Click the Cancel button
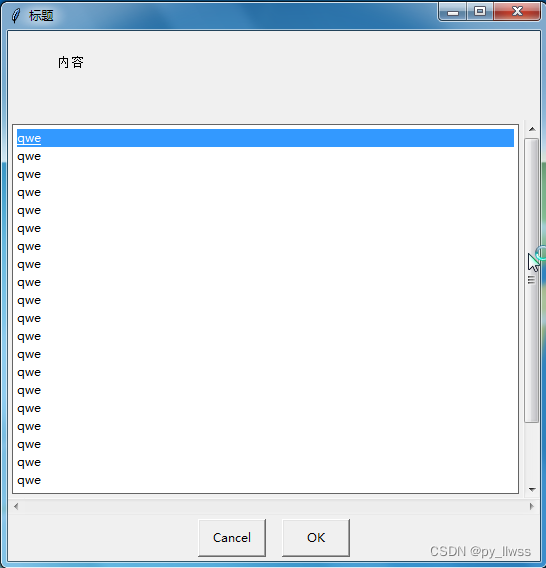The image size is (546, 568). [232, 538]
